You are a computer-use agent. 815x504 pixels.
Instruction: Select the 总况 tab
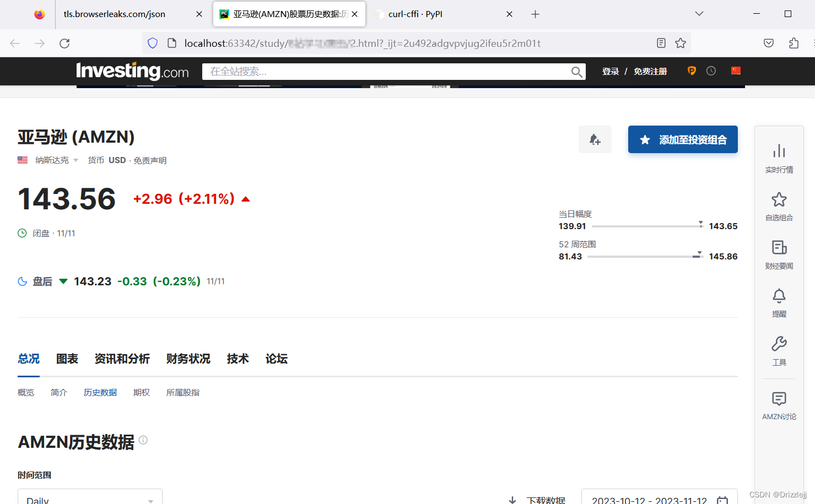click(29, 359)
